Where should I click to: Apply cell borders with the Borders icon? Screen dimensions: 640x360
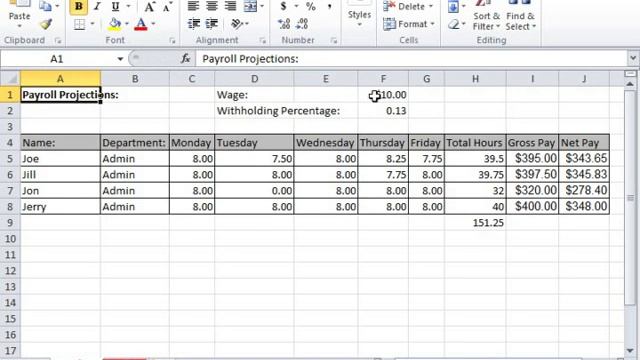coord(80,24)
